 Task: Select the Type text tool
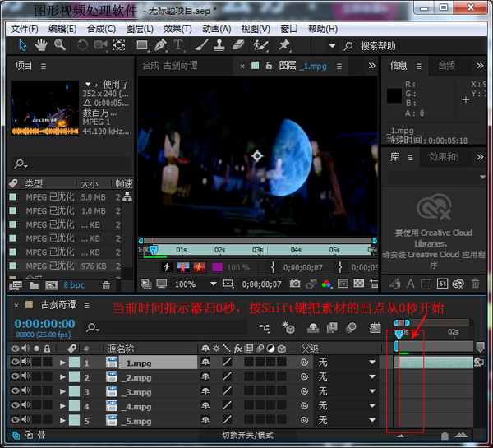pos(178,45)
